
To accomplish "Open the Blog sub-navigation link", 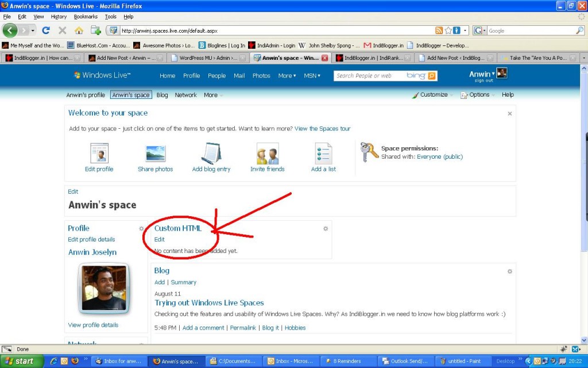I will click(x=162, y=95).
